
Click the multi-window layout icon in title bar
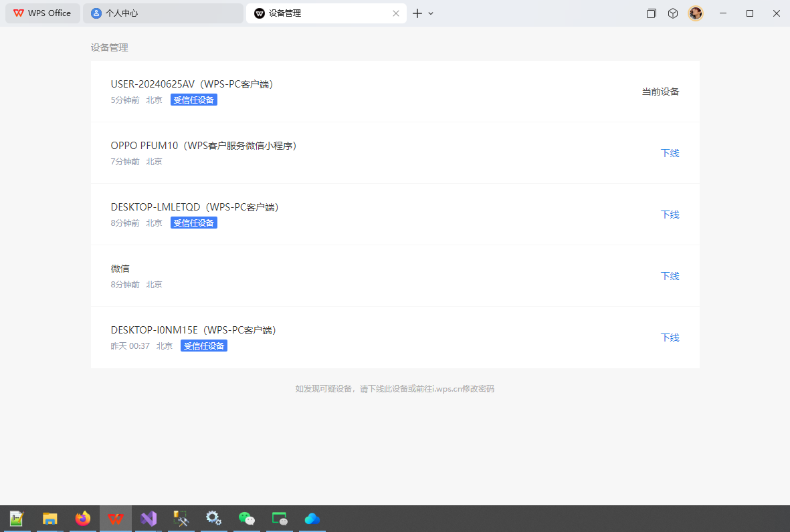652,13
